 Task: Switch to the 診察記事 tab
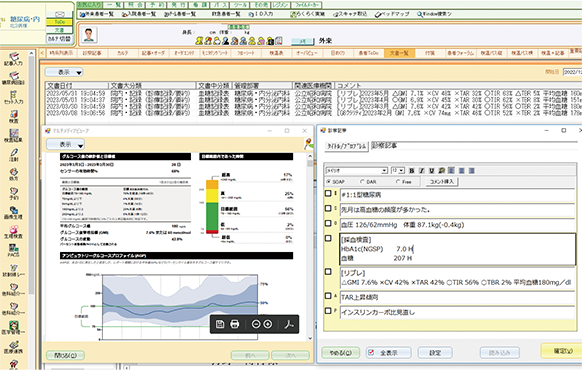click(x=92, y=53)
